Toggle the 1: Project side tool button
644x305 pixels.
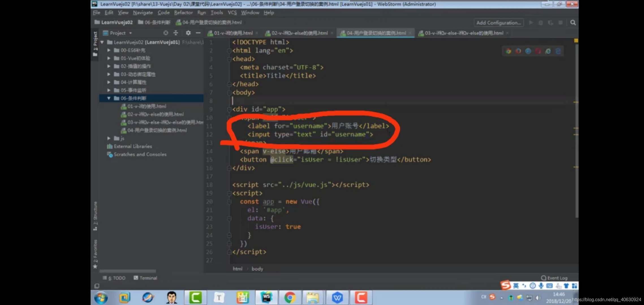[x=95, y=44]
